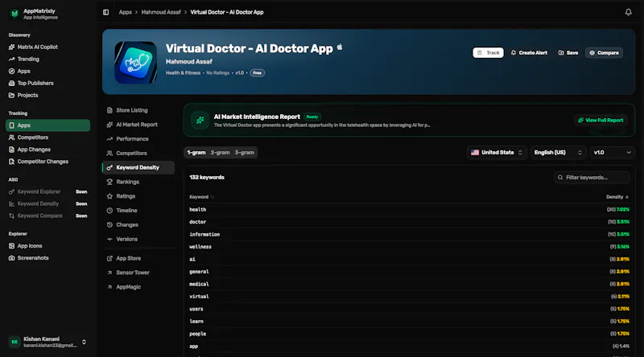This screenshot has height=357, width=644.
Task: Click Create Alert button
Action: (529, 53)
